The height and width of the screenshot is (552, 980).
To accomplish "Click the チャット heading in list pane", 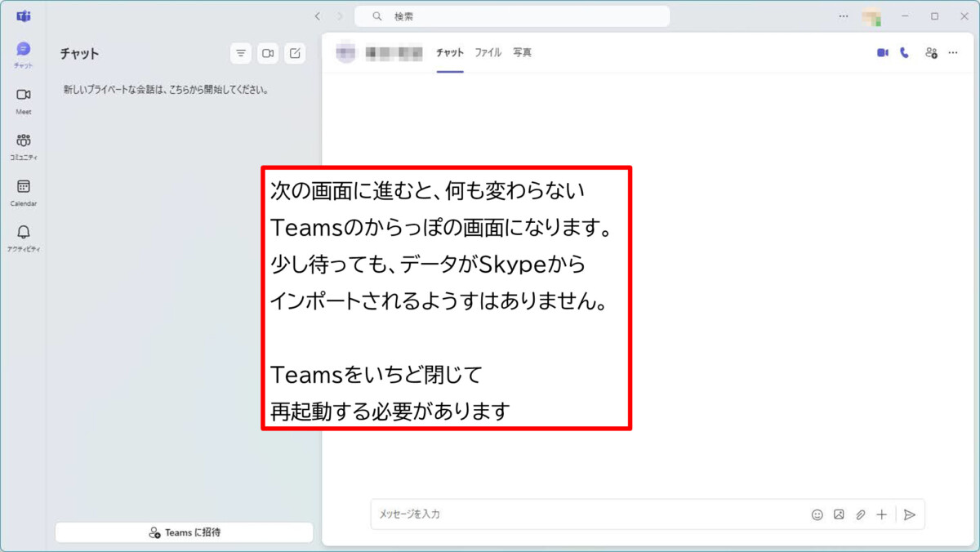I will [79, 54].
